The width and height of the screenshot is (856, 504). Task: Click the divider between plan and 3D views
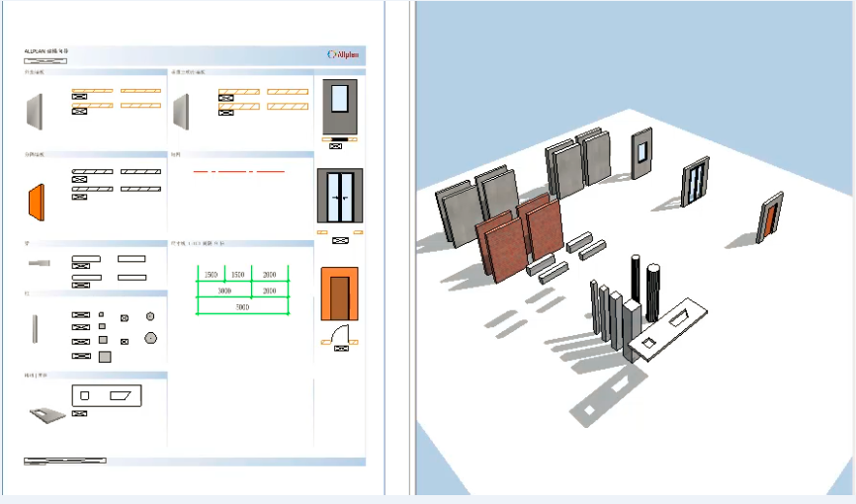pos(398,247)
